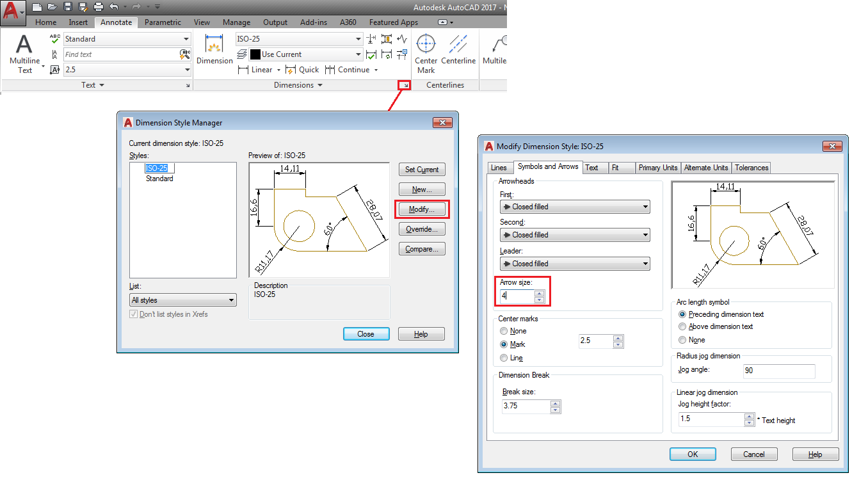Click the Redo arrow icon
The image size is (868, 489).
[x=136, y=7]
